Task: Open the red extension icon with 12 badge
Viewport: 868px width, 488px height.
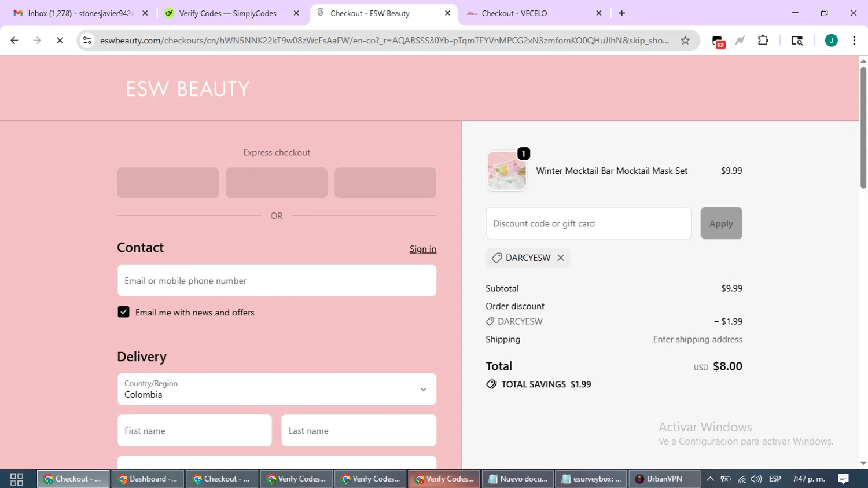Action: [x=718, y=41]
